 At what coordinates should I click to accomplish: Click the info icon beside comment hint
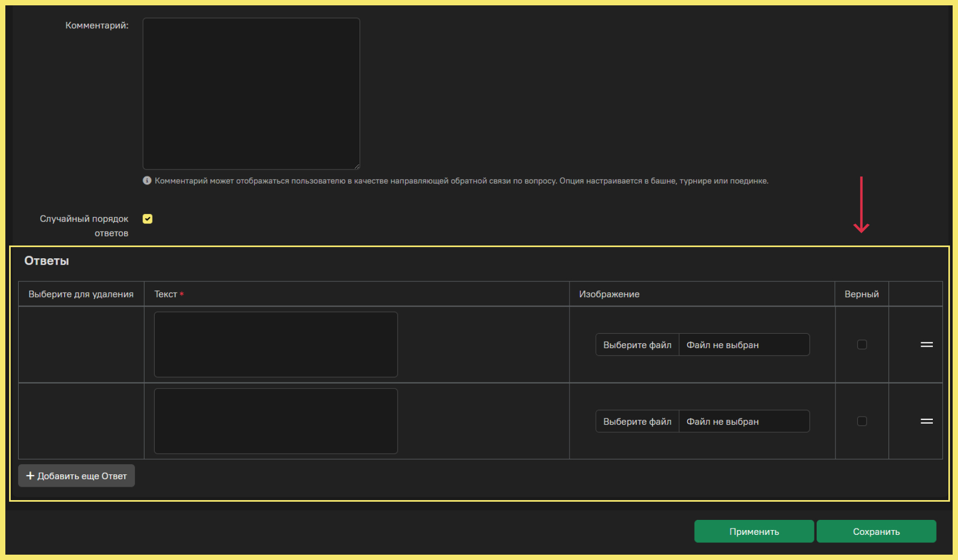click(147, 181)
